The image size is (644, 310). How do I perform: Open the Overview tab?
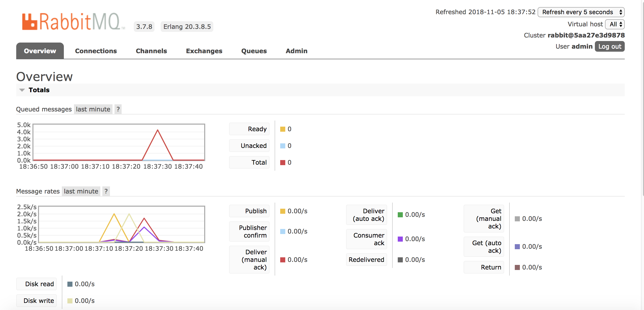coord(40,51)
